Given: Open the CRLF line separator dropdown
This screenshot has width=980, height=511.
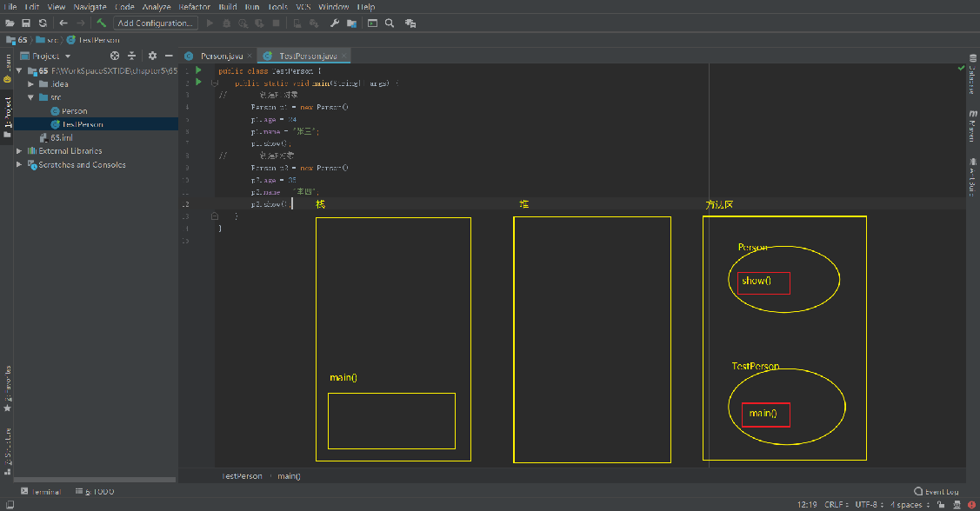Looking at the screenshot, I should (837, 504).
